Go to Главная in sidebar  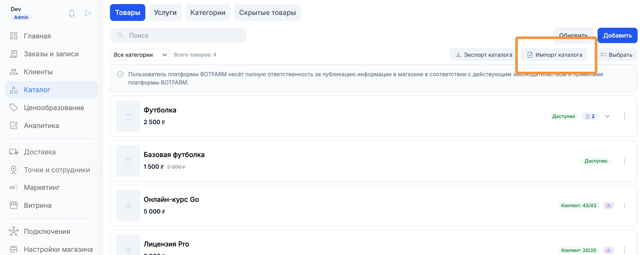[x=51, y=36]
